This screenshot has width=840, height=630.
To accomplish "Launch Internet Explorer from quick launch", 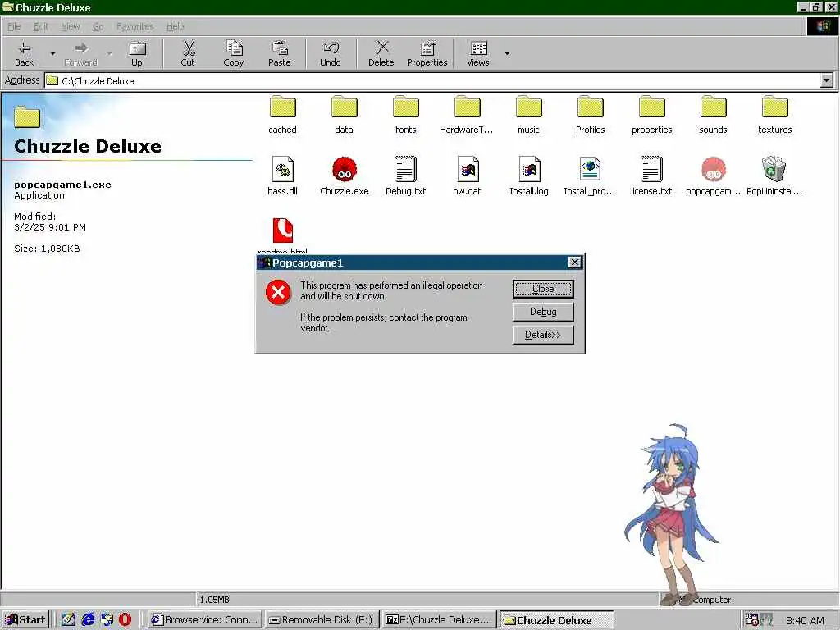I will click(87, 620).
